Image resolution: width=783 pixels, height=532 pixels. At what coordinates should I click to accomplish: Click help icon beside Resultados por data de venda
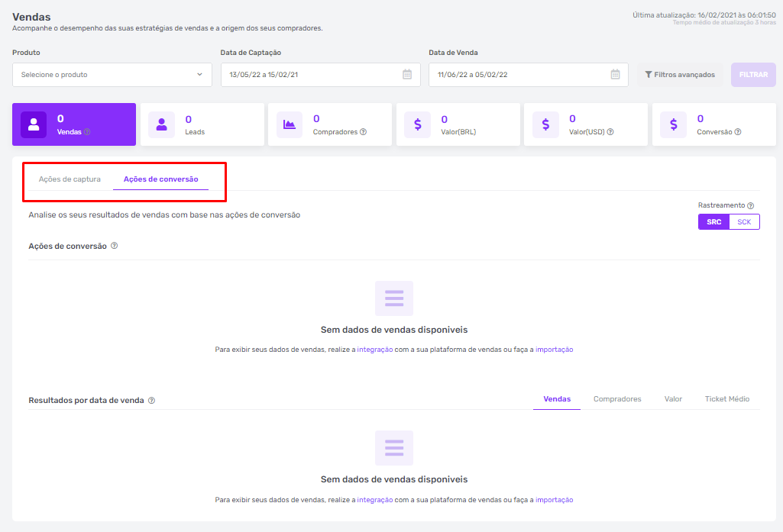pyautogui.click(x=151, y=400)
